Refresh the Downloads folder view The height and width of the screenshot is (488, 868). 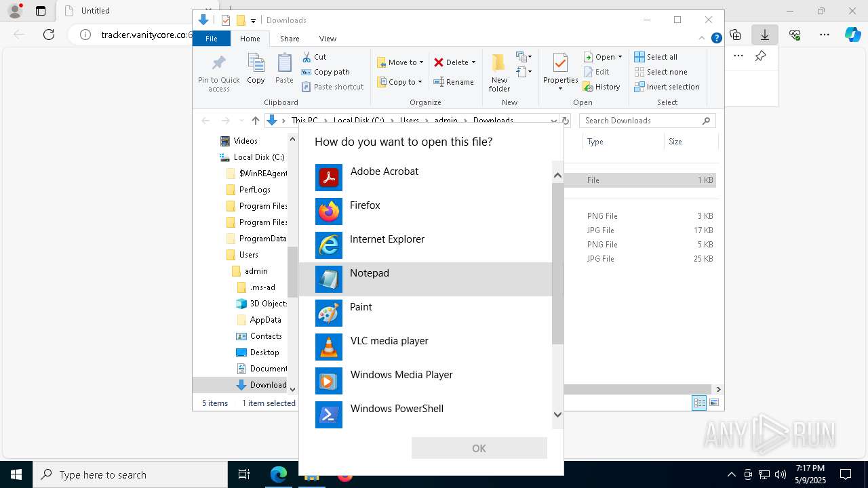566,121
